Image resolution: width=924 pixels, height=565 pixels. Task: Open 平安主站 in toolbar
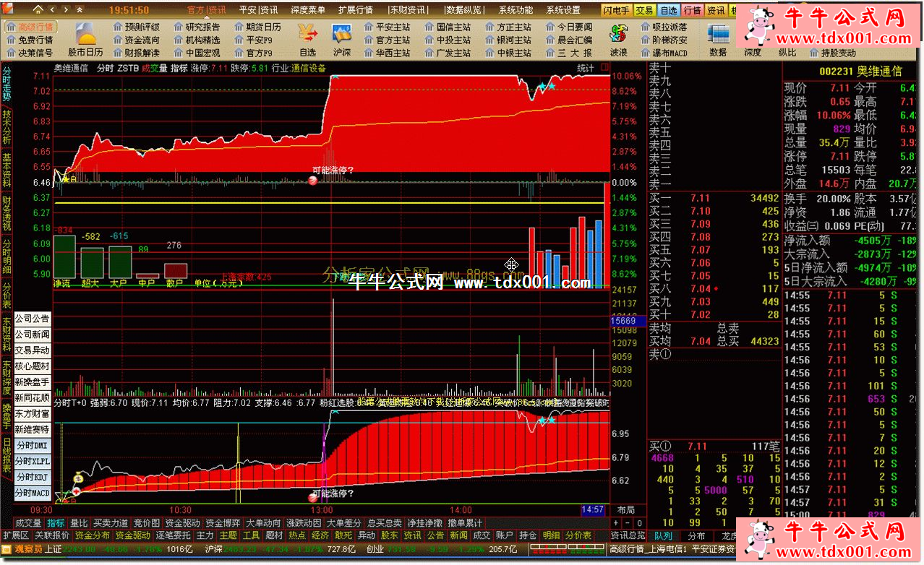[x=387, y=27]
